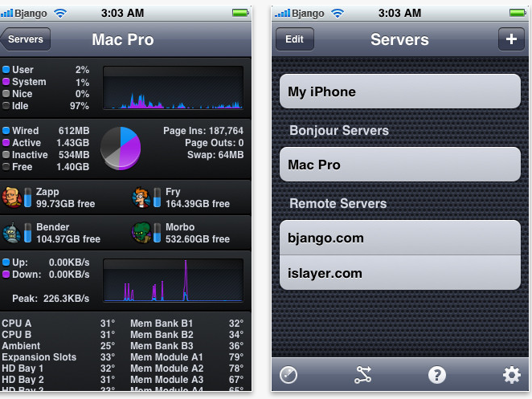Tap the gauge icon in bottom toolbar
The image size is (532, 399).
click(289, 375)
